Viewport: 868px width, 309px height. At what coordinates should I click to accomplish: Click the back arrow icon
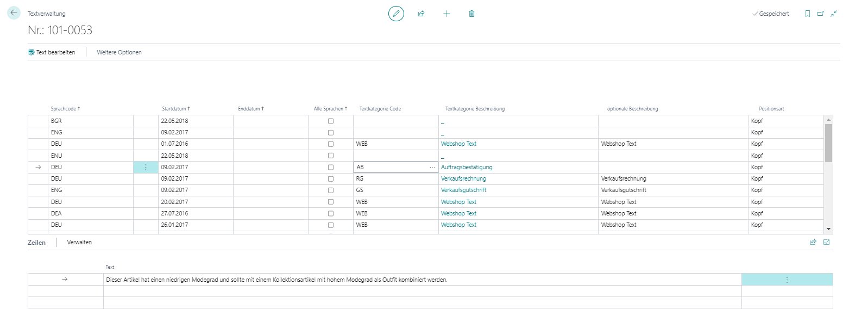click(x=14, y=13)
